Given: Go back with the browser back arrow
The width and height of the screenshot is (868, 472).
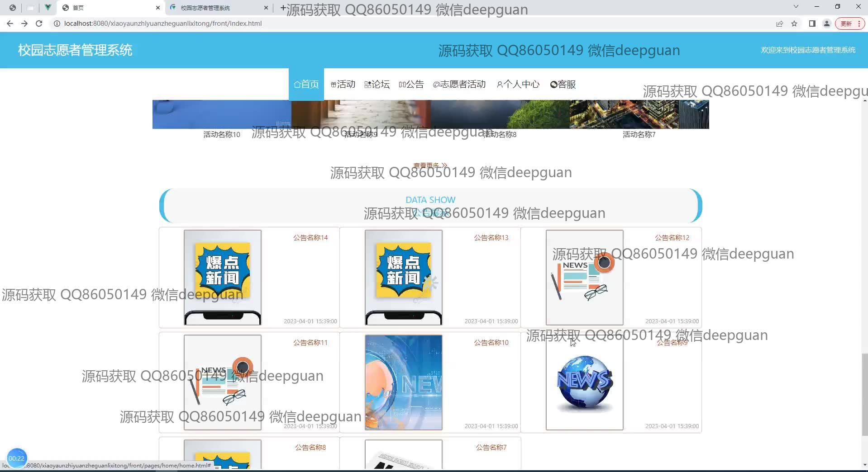Looking at the screenshot, I should (x=10, y=24).
